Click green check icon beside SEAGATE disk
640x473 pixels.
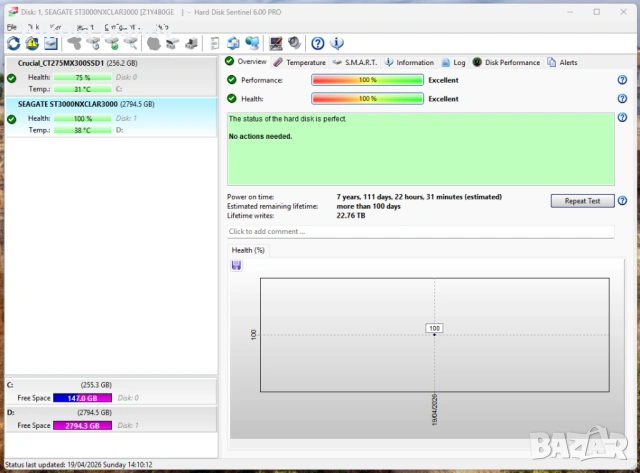coord(11,119)
